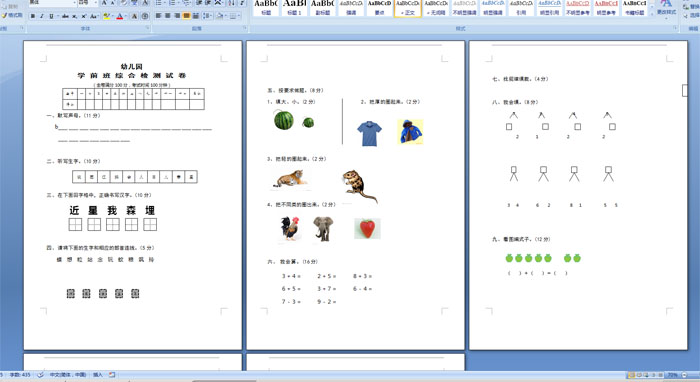Screen dimensions: 700x382
Task: Select the highlighted justify alignment button
Action: coord(186,16)
